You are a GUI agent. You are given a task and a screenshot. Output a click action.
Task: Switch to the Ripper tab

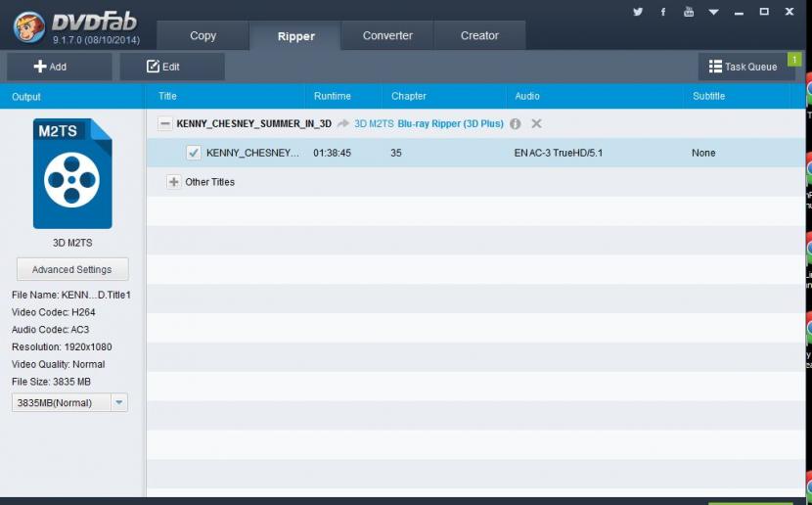click(x=295, y=36)
